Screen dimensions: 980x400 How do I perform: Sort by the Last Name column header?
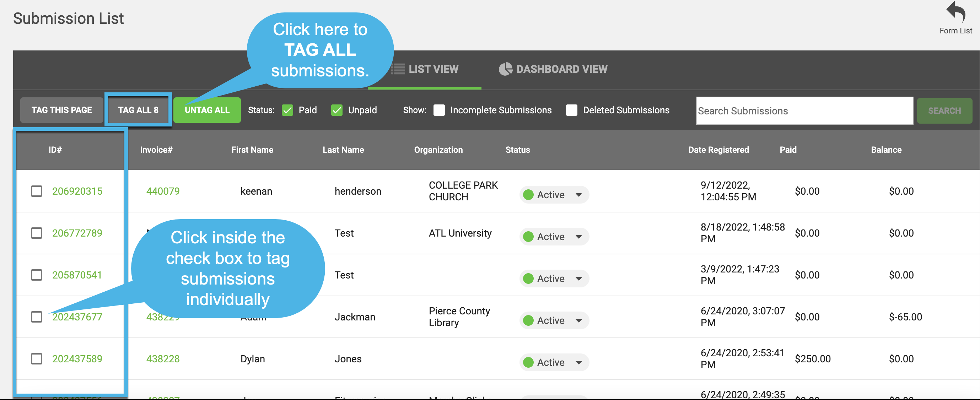point(343,150)
